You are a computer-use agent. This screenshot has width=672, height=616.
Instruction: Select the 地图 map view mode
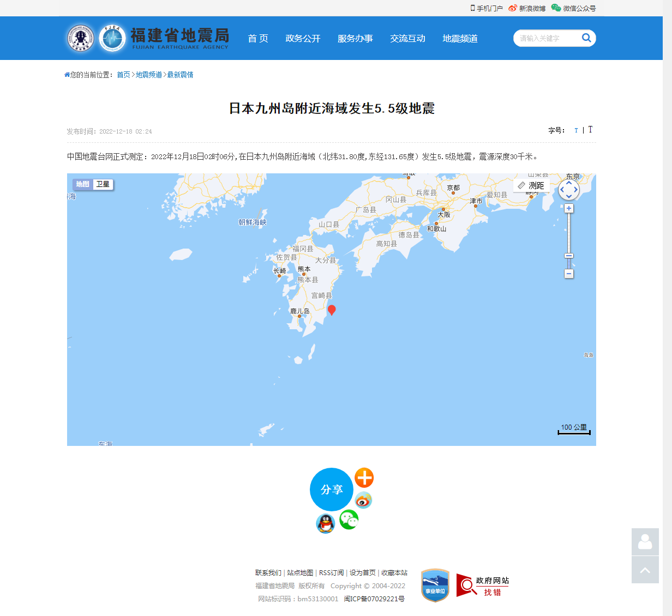(x=83, y=184)
